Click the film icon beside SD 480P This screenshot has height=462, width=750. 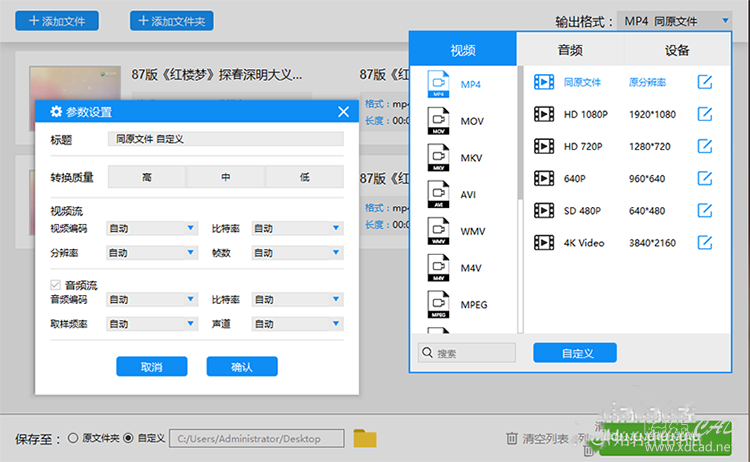(544, 210)
